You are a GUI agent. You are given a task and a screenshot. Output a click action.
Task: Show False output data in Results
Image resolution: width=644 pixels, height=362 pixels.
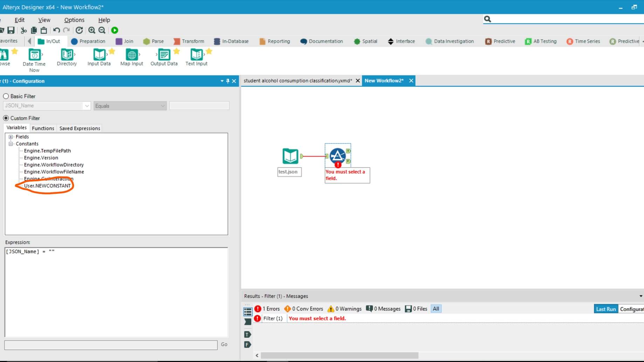click(x=248, y=344)
